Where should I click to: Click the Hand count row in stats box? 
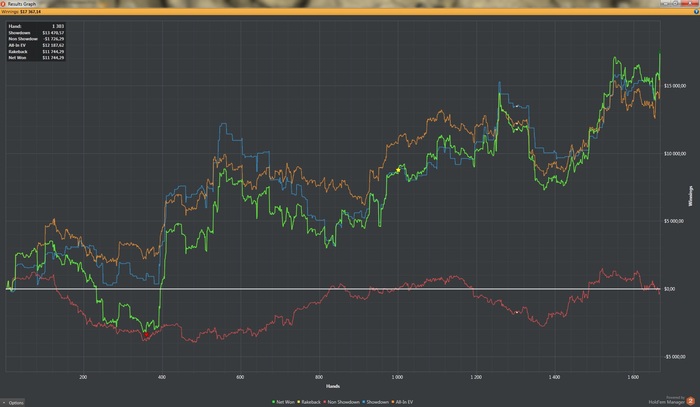[36, 26]
